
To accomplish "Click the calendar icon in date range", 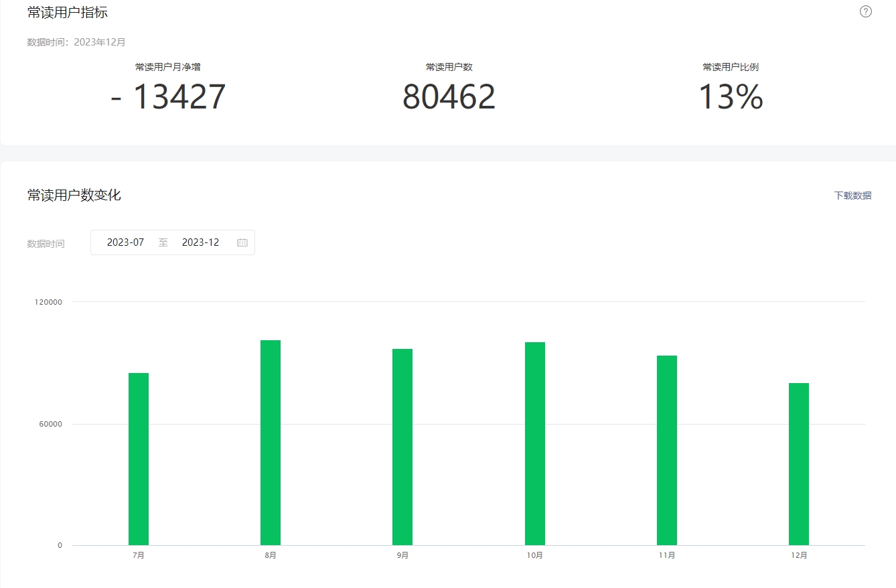I will tap(242, 242).
